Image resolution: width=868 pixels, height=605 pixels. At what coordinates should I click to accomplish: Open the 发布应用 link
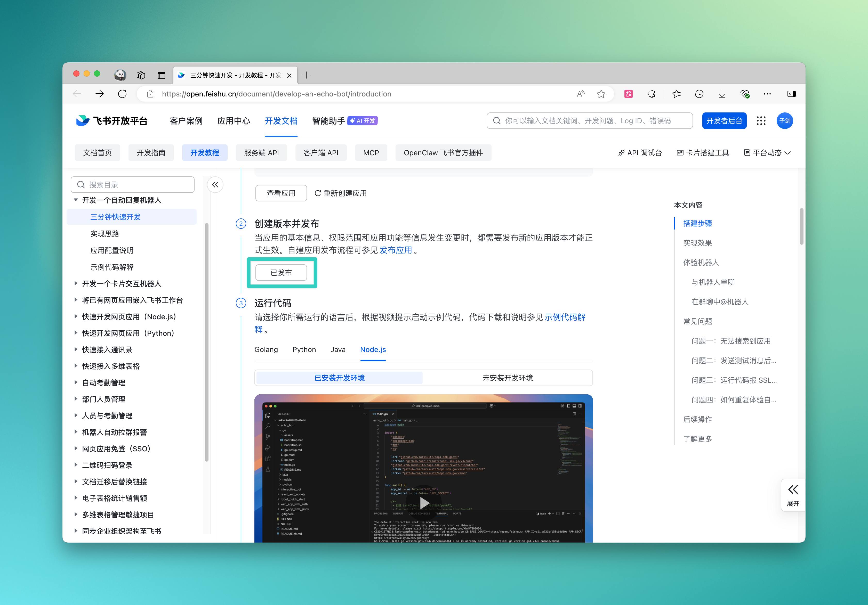(x=396, y=250)
